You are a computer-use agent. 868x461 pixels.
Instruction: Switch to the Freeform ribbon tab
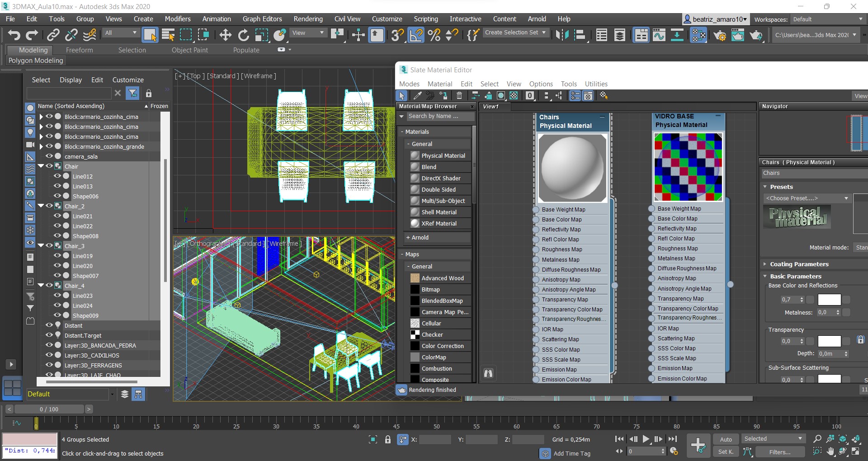[79, 50]
